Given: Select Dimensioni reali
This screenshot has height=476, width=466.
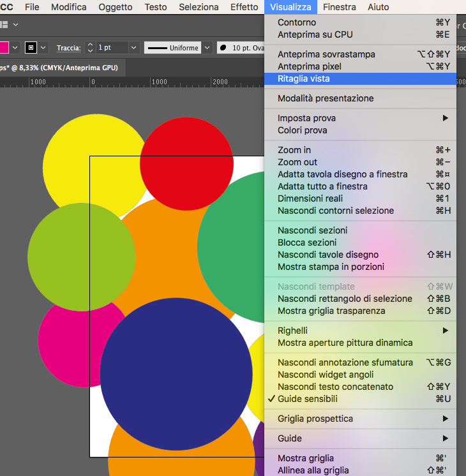Looking at the screenshot, I should pos(360,198).
